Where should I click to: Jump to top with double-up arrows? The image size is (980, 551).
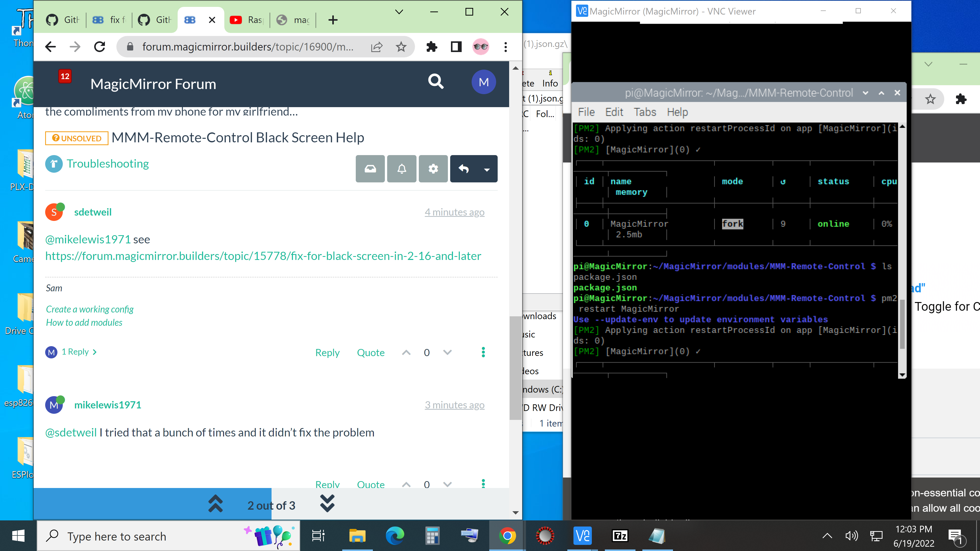[x=215, y=504]
